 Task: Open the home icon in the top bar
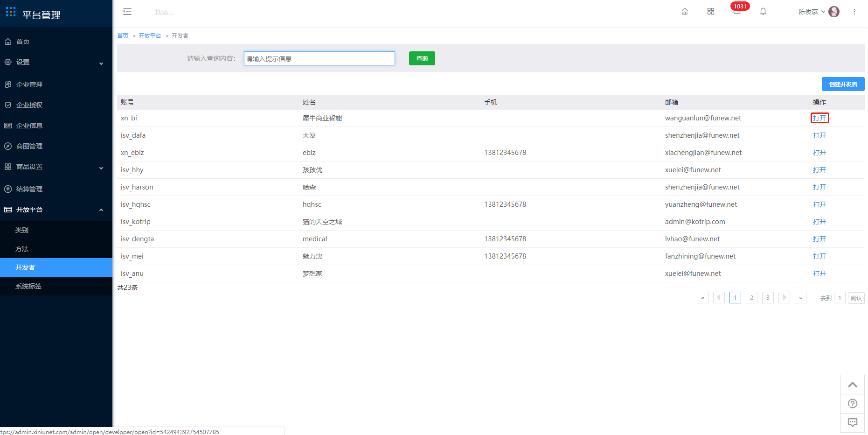coord(685,12)
